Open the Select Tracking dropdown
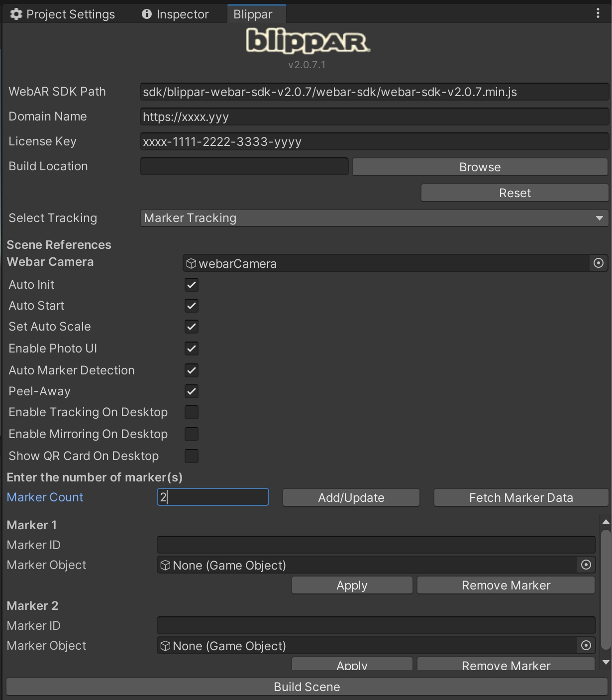The height and width of the screenshot is (700, 612). point(374,218)
